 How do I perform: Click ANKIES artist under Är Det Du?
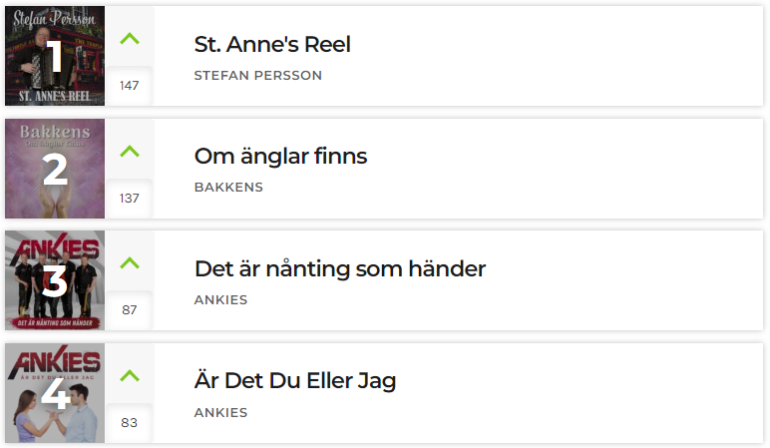220,412
